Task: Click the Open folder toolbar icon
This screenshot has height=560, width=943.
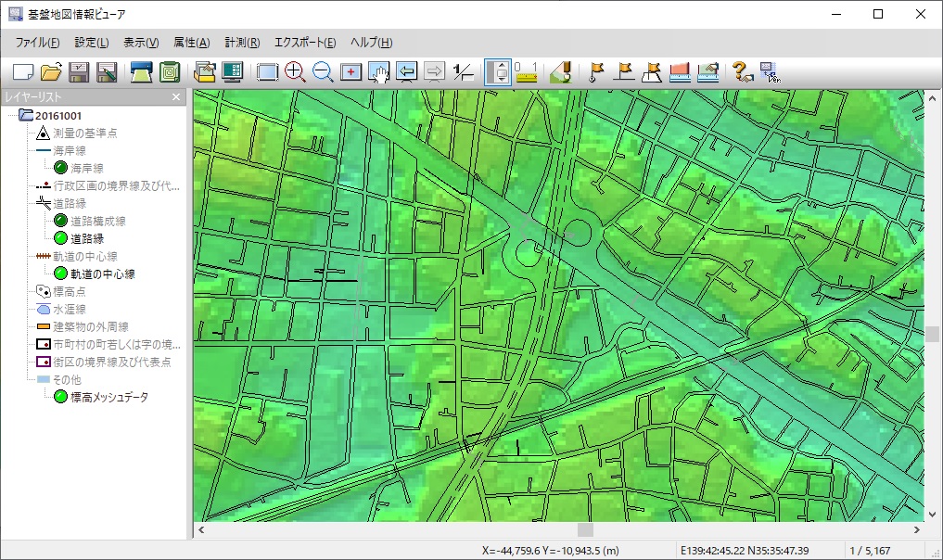Action: point(51,72)
